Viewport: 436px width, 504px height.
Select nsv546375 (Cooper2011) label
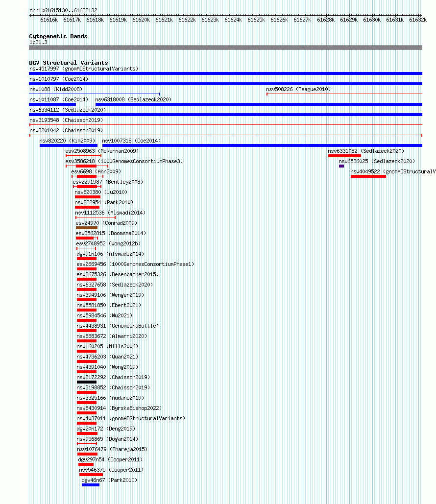[111, 470]
